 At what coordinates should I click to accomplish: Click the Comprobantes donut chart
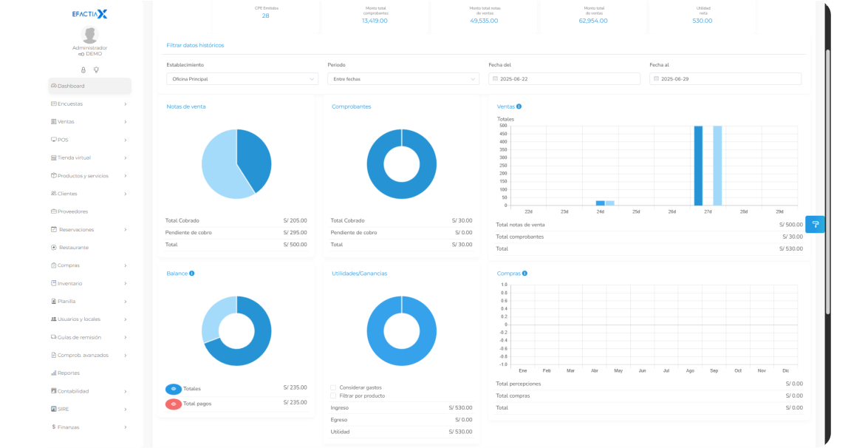pos(402,164)
